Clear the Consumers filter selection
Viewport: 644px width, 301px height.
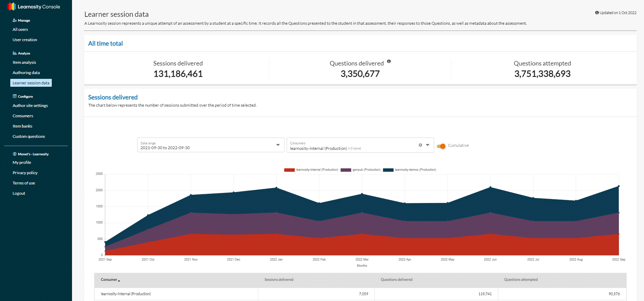[x=420, y=145]
